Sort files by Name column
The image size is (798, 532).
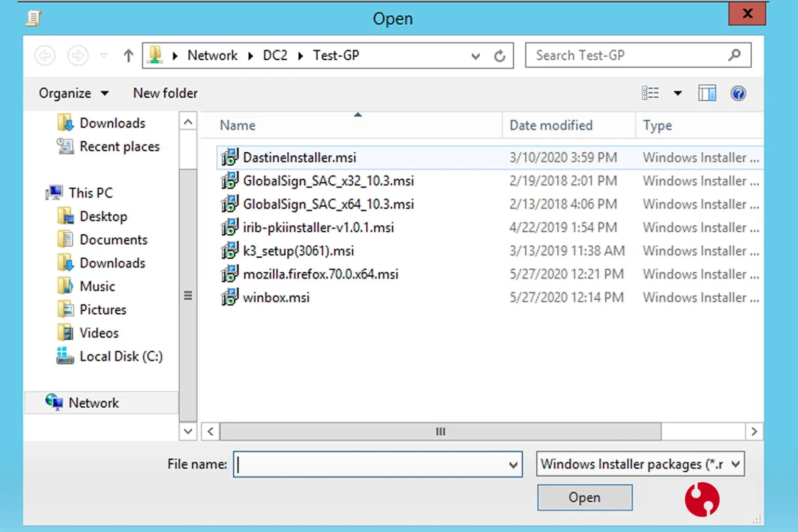352,125
